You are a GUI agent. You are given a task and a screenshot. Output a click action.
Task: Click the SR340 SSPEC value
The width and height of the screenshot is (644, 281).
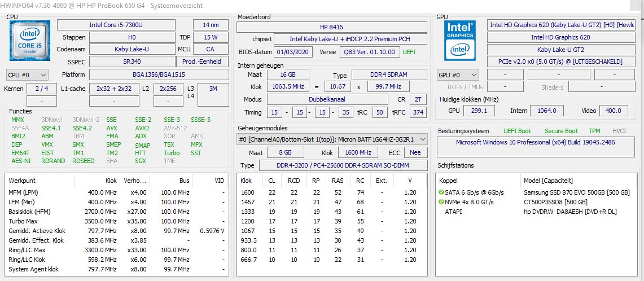pyautogui.click(x=132, y=62)
